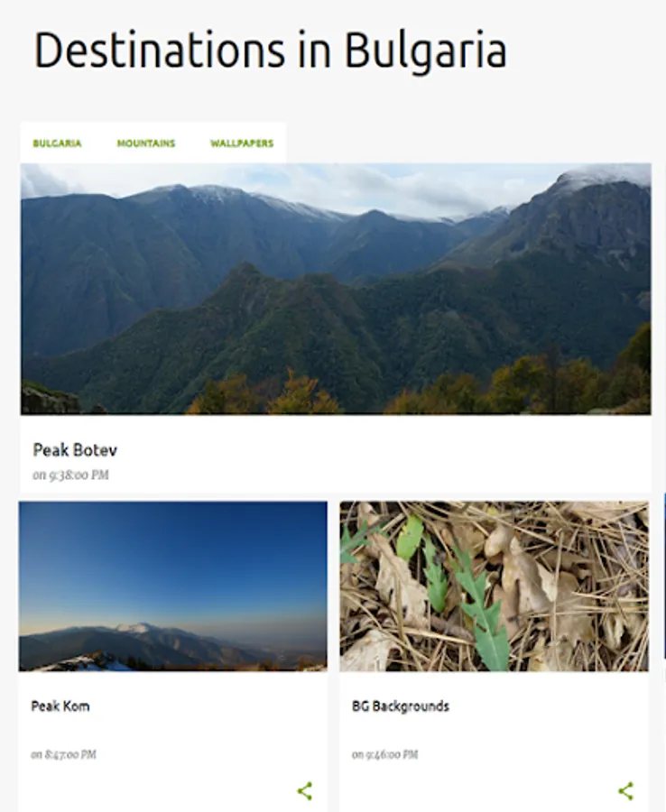Click the 9:38:00 PM timestamp under Peak Botev
This screenshot has width=666, height=812.
(70, 475)
